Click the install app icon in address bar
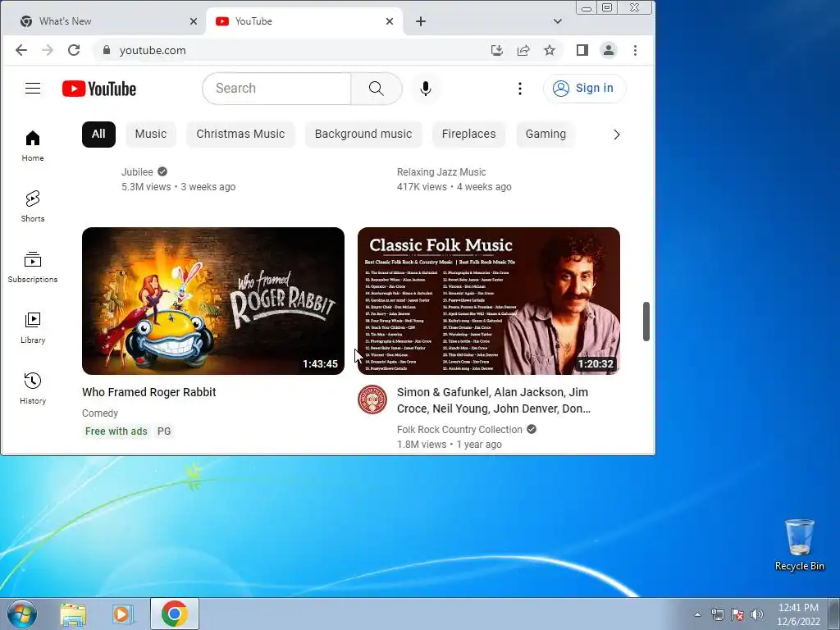This screenshot has width=840, height=630. coord(497,50)
